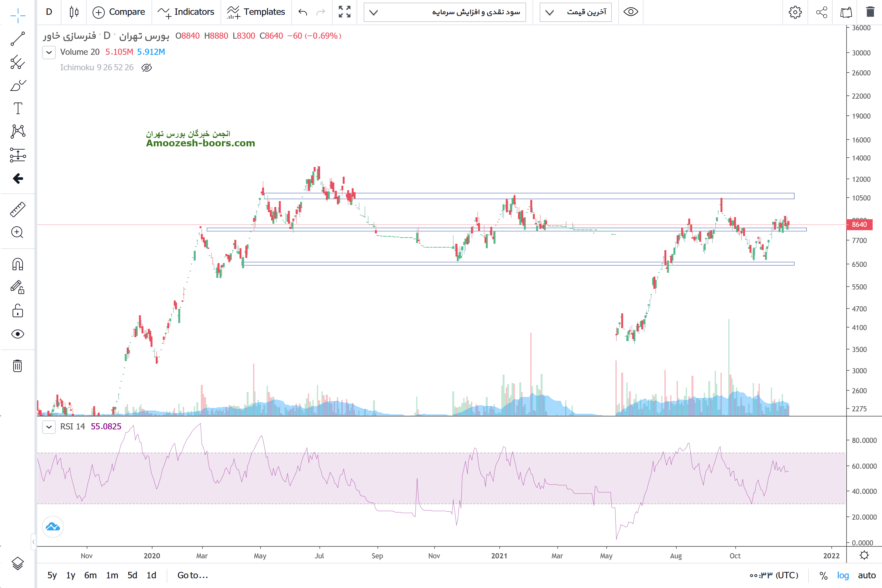Click the trash remove drawings icon
882x588 pixels.
tap(18, 366)
